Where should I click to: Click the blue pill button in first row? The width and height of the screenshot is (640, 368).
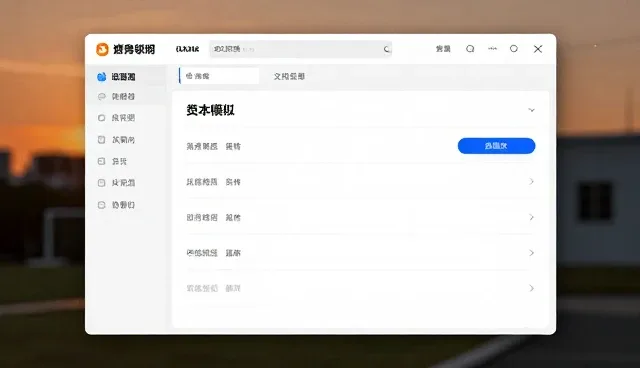(x=496, y=146)
